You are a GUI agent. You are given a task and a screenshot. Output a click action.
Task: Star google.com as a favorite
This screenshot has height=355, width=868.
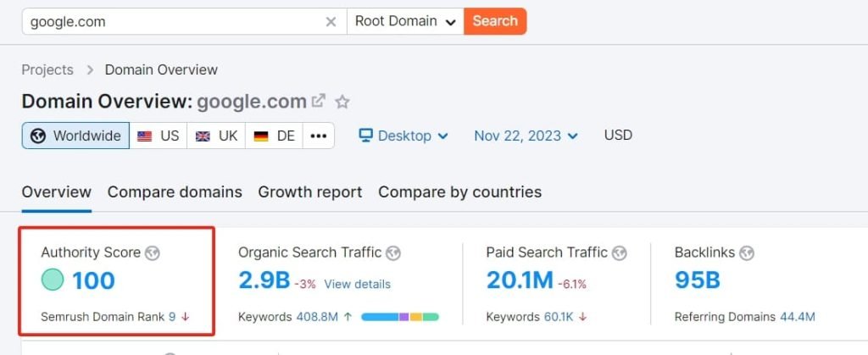click(x=342, y=102)
